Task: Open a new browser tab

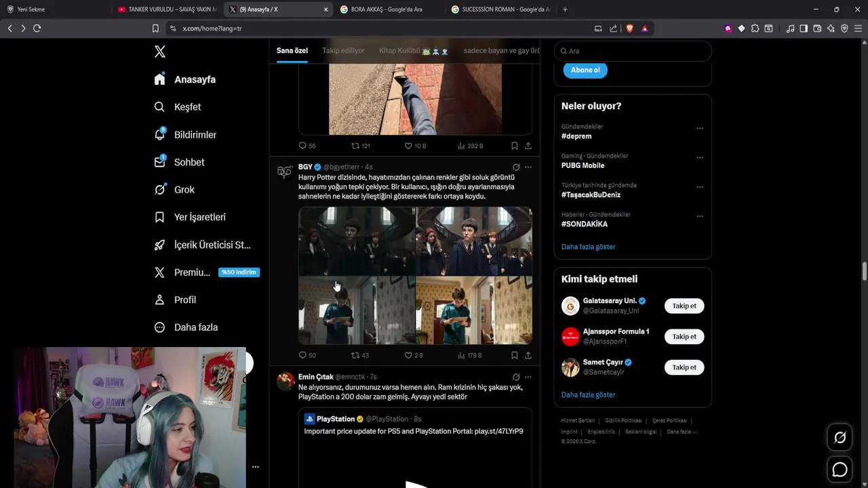Action: coord(565,9)
